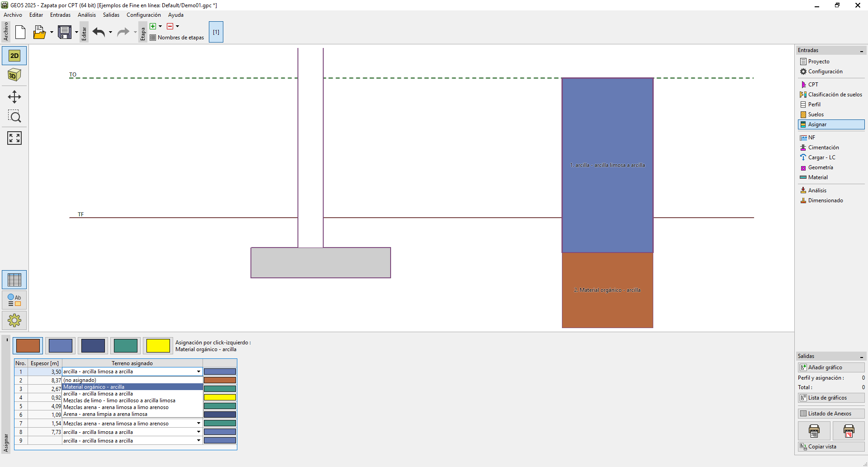Open the drawing settings gear icon
The height and width of the screenshot is (467, 868).
(14, 320)
